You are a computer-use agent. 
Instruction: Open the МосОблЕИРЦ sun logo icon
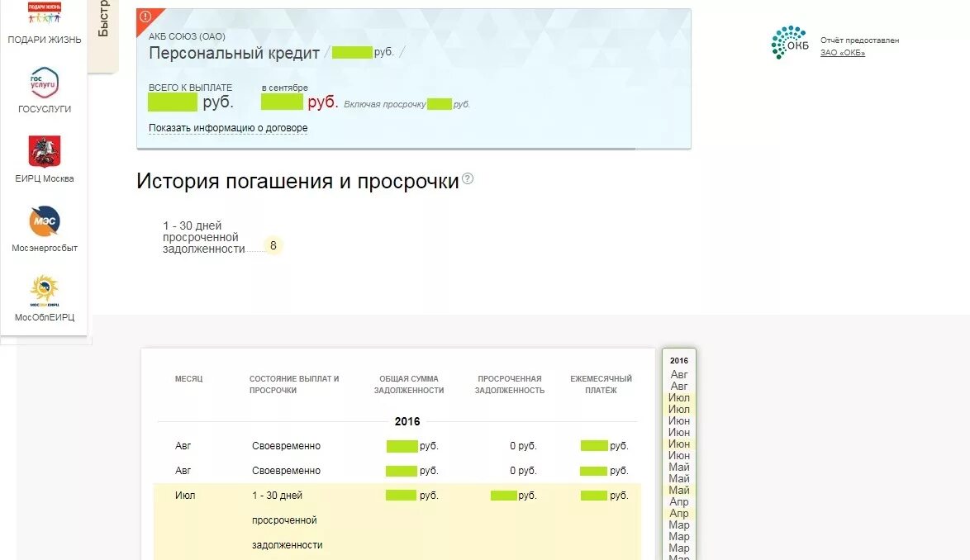[x=44, y=291]
